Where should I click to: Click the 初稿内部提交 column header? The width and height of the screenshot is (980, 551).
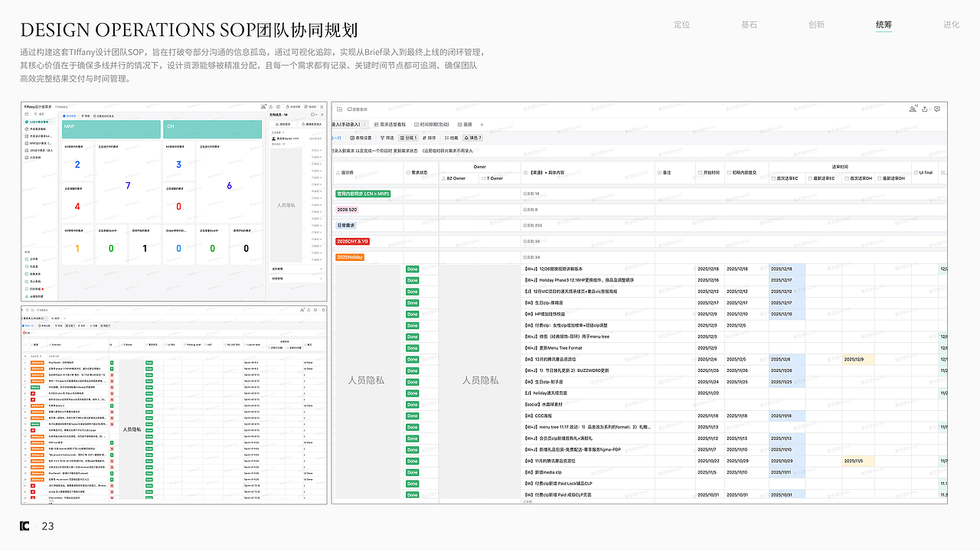[746, 173]
